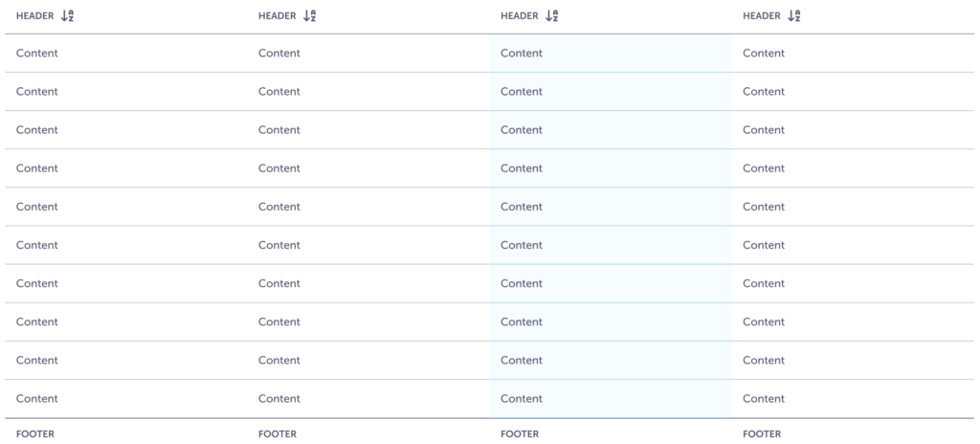Image resolution: width=980 pixels, height=444 pixels.
Task: Click the FOOTER label under the first column
Action: (35, 433)
